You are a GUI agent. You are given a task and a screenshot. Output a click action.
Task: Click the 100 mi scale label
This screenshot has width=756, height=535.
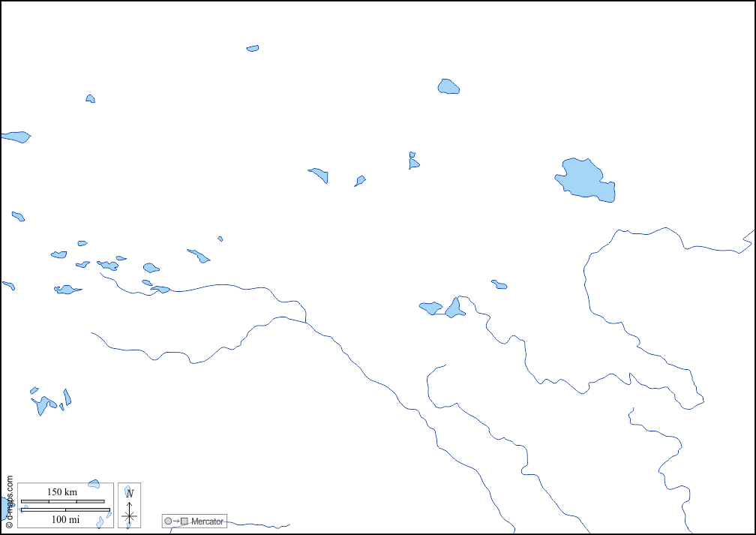pos(65,519)
